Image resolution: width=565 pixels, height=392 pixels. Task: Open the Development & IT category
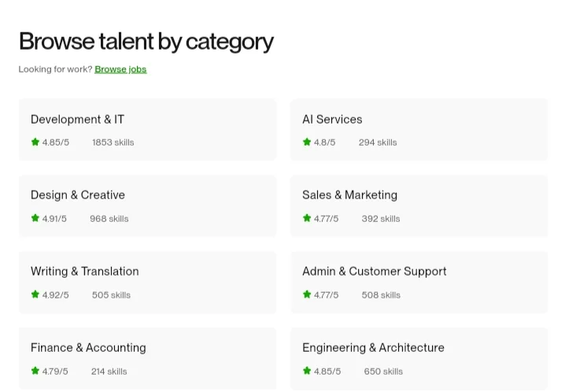77,120
